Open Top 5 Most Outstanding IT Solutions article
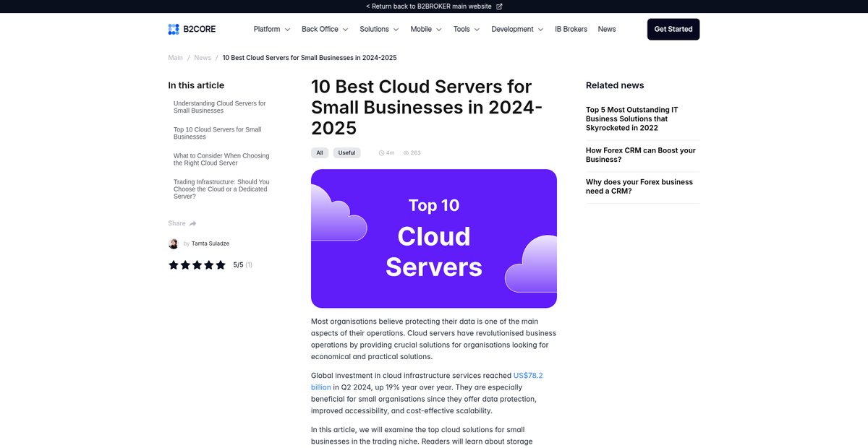 (632, 119)
